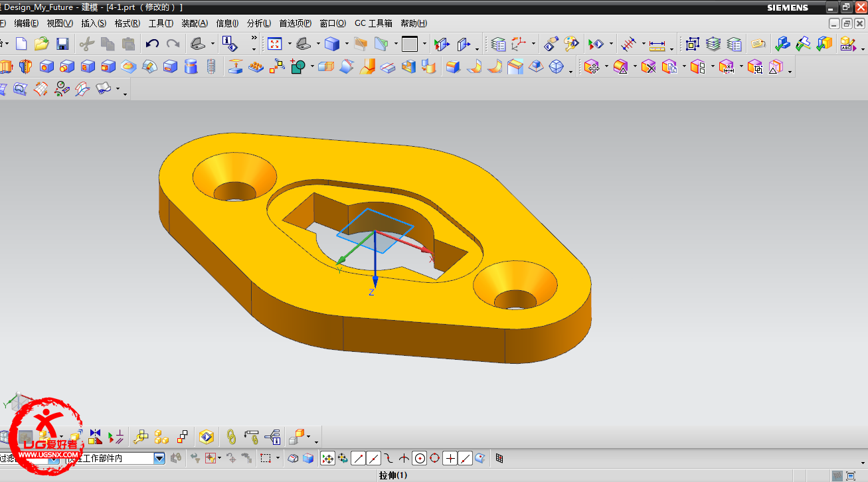Screen dimensions: 868x482
Task: Click the Move Face synchronous modeling icon
Action: (592, 66)
